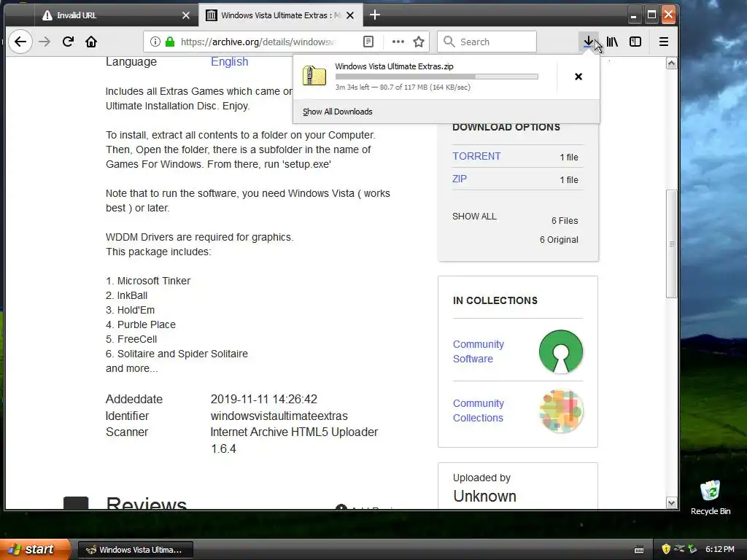Click the identifier windowsvistaultimateextras text

point(279,416)
